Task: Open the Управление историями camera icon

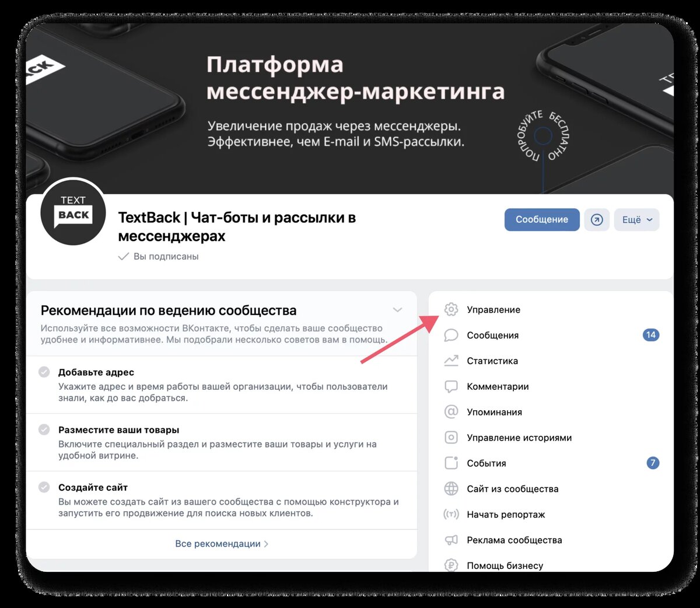Action: (451, 438)
